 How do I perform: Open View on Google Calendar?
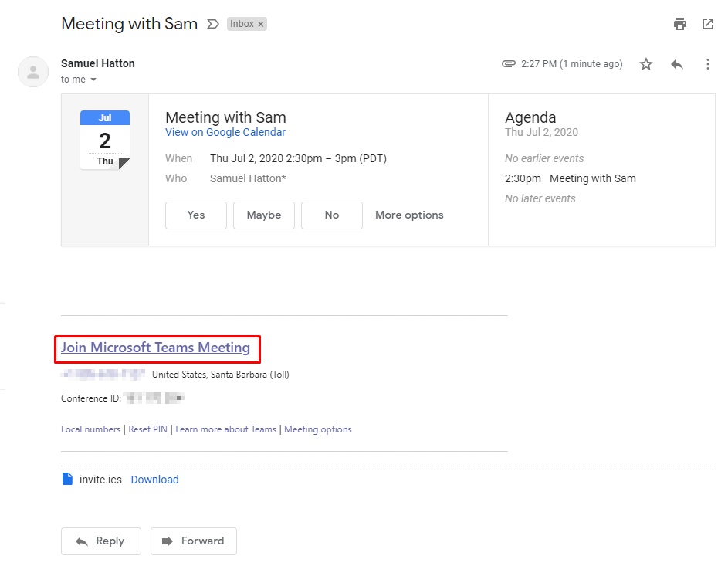pyautogui.click(x=225, y=132)
